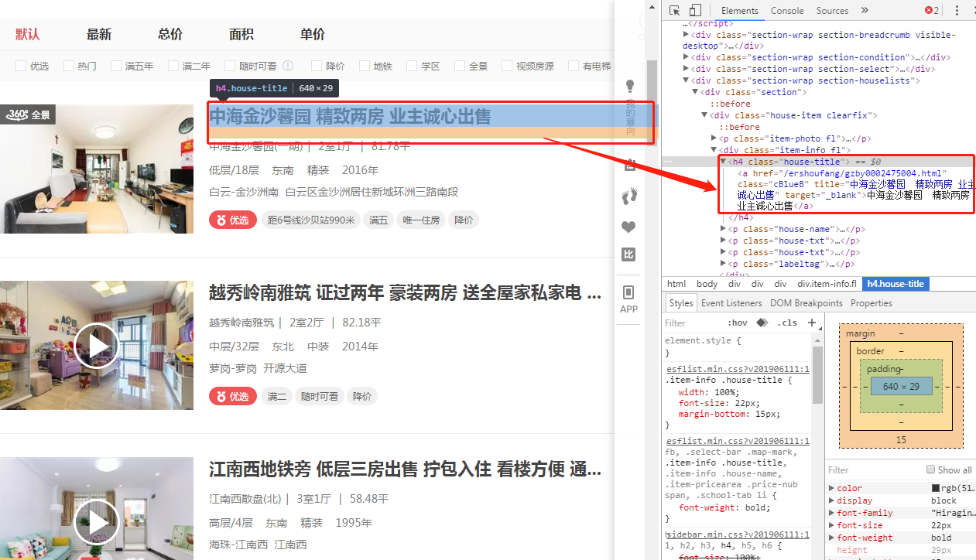
Task: Toggle the device toolbar icon in DevTools
Action: pos(694,11)
